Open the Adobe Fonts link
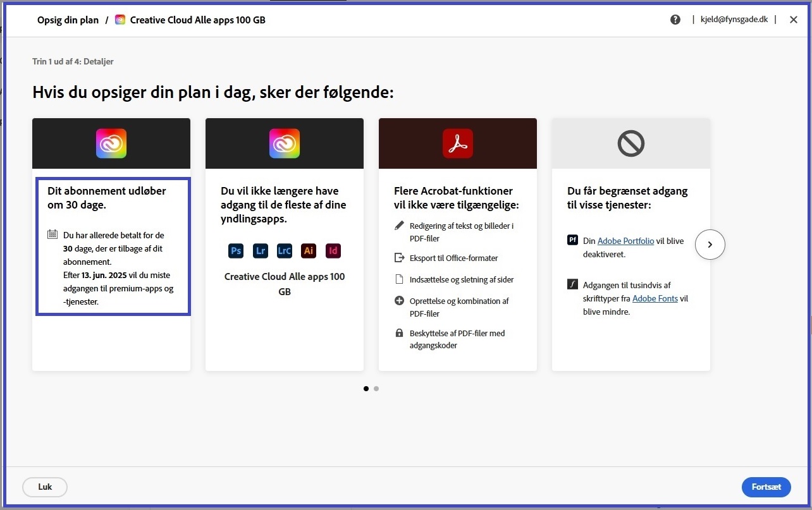 tap(655, 298)
